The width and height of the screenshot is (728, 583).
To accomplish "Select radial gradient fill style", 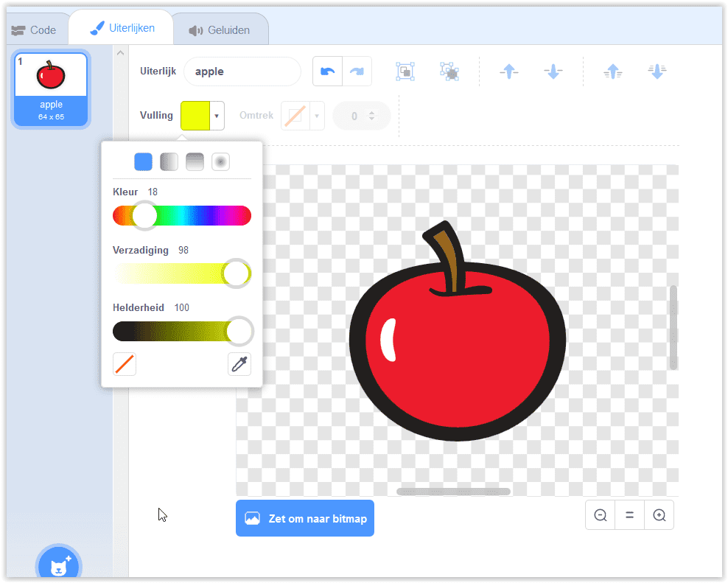I will pos(220,161).
